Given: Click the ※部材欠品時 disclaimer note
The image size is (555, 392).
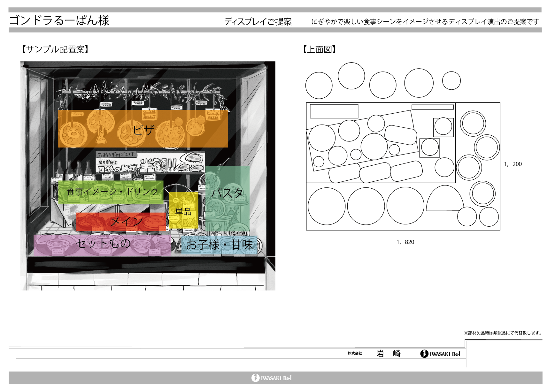Looking at the screenshot, I should (x=503, y=333).
